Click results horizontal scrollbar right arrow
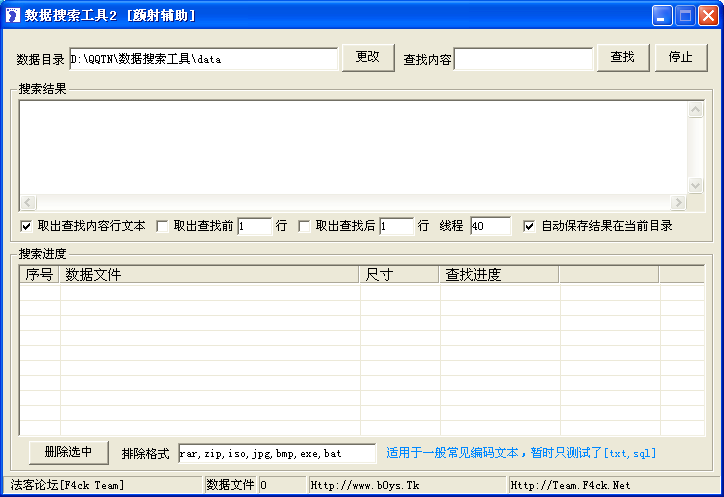Image resolution: width=724 pixels, height=497 pixels. (x=678, y=202)
